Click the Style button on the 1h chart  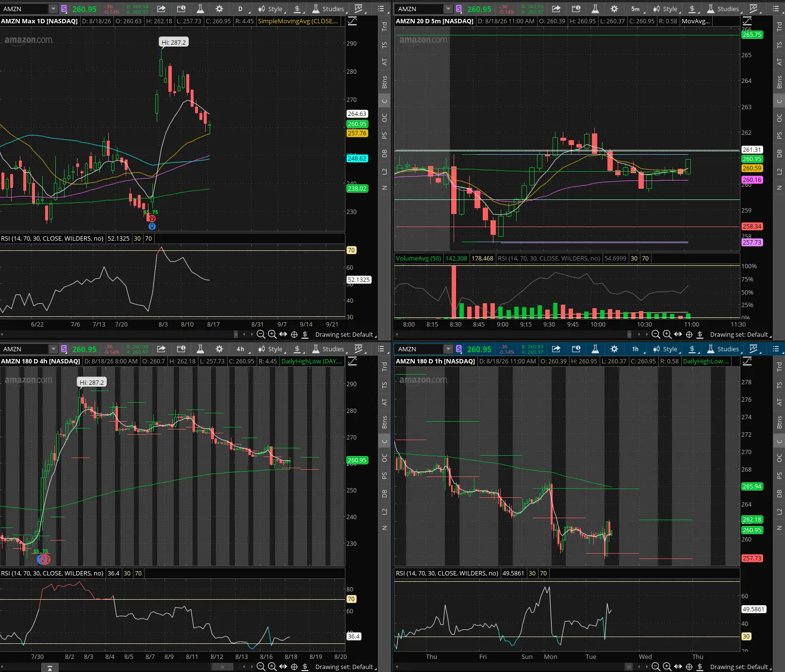[666, 349]
